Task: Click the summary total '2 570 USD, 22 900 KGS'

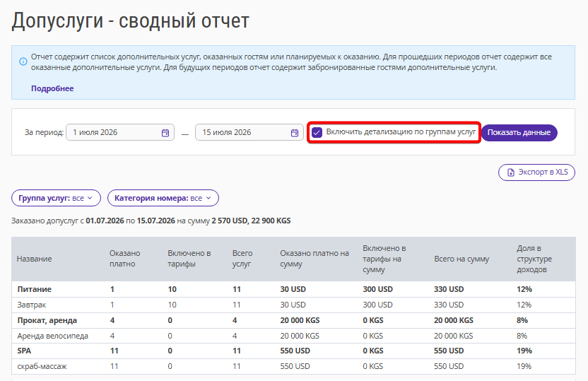Action: tap(251, 221)
